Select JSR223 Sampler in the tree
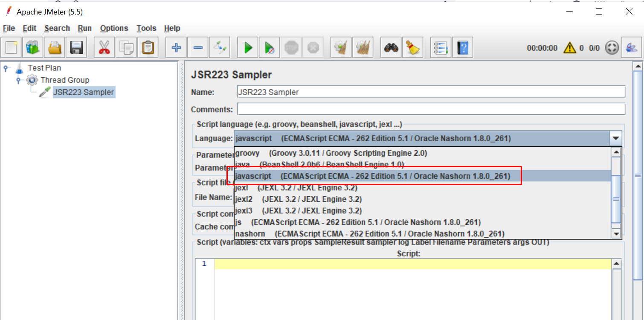644x320 pixels. (84, 92)
